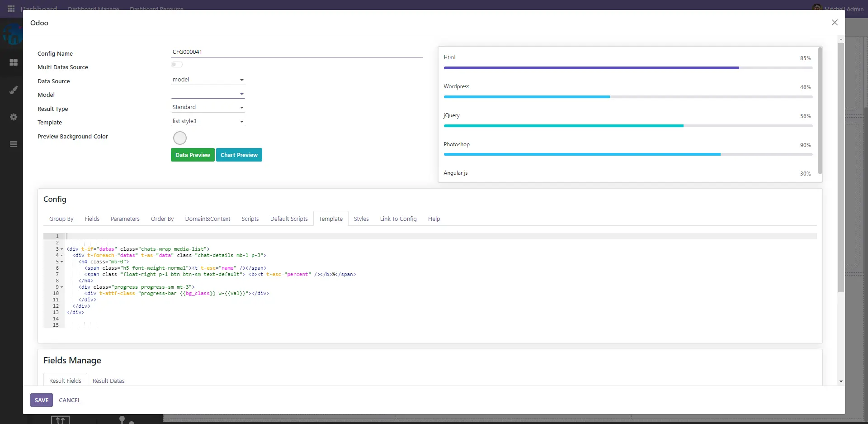Collapse code fold arrow on line 3
The image size is (868, 424).
click(62, 249)
